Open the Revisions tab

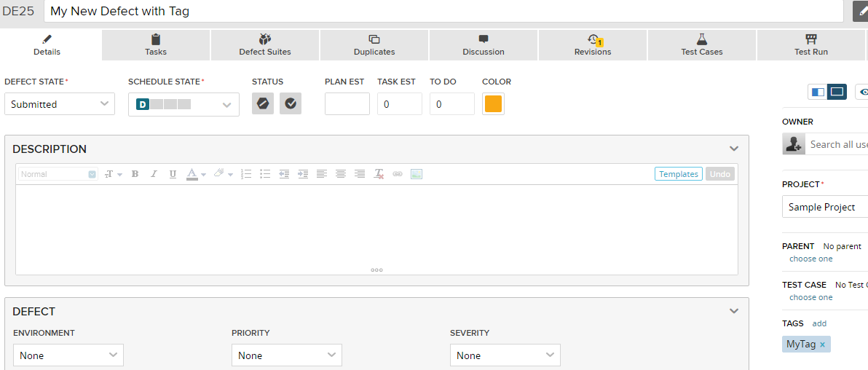point(592,45)
